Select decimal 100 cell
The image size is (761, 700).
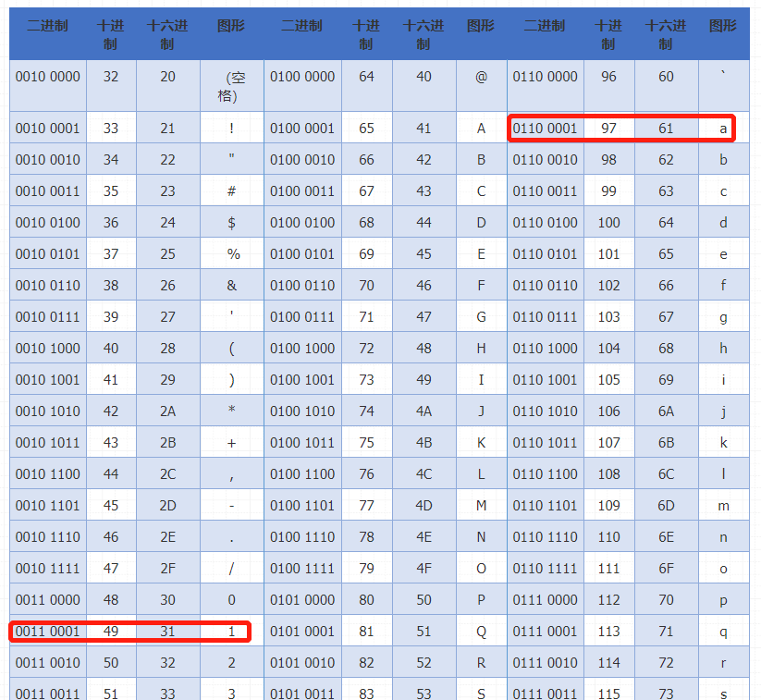point(609,222)
